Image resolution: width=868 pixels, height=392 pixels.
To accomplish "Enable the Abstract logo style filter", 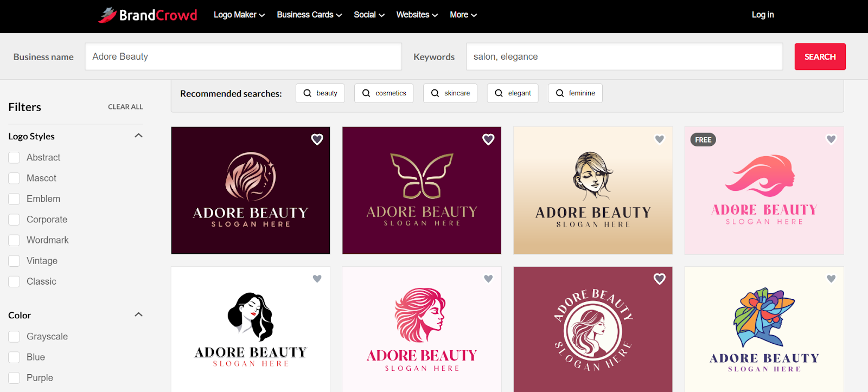I will click(14, 158).
